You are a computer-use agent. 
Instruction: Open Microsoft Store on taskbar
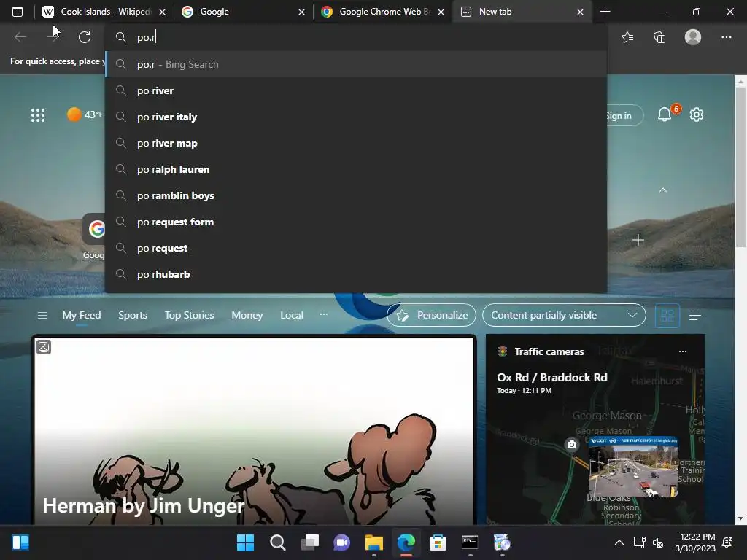438,542
